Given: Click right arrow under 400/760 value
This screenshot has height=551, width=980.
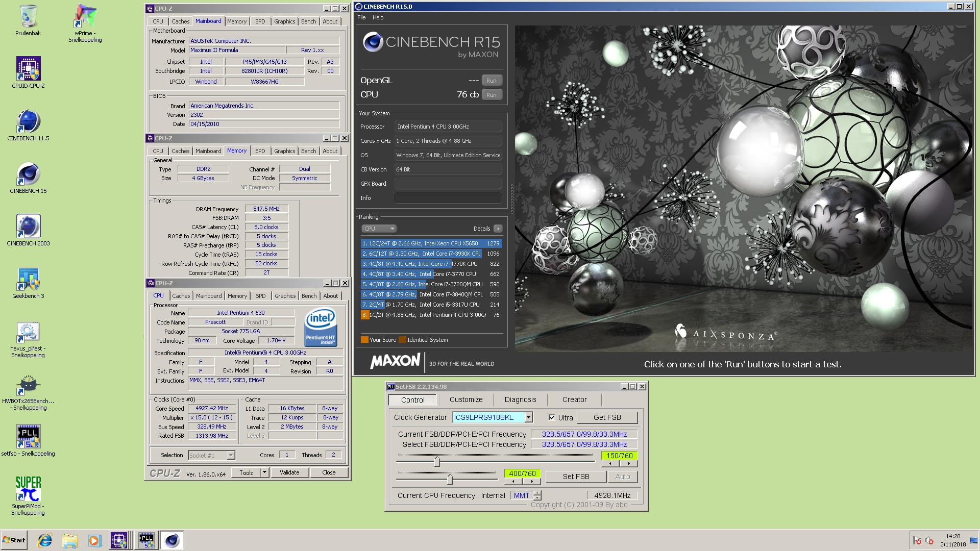Looking at the screenshot, I should pyautogui.click(x=532, y=482).
